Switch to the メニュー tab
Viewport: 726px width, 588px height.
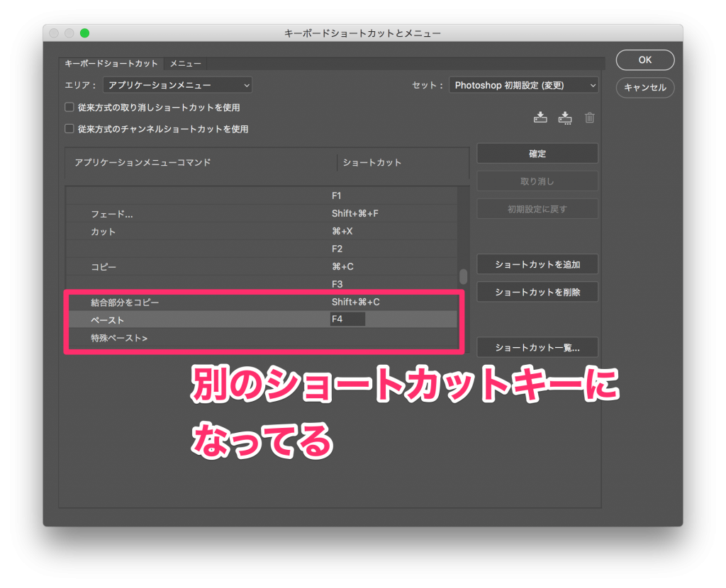coord(185,64)
